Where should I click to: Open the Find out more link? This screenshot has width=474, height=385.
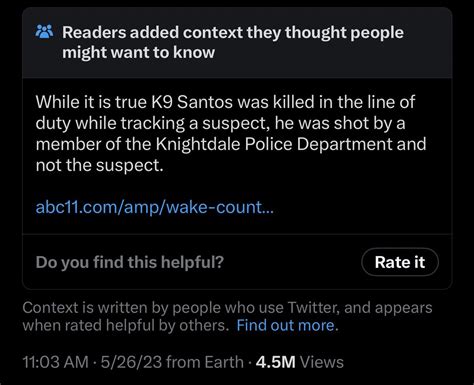pyautogui.click(x=286, y=325)
